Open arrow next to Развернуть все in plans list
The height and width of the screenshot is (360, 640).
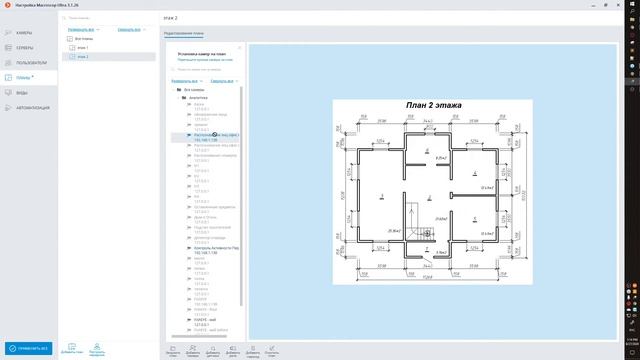pos(98,30)
